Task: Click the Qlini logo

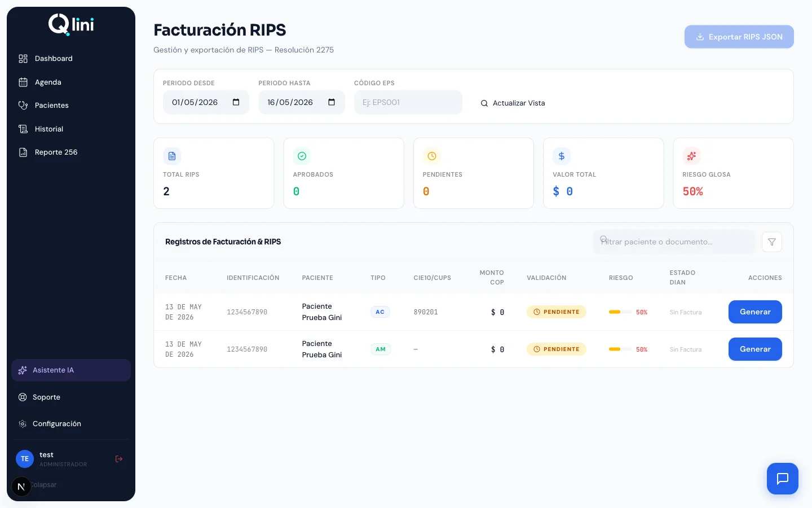Action: coord(71,25)
